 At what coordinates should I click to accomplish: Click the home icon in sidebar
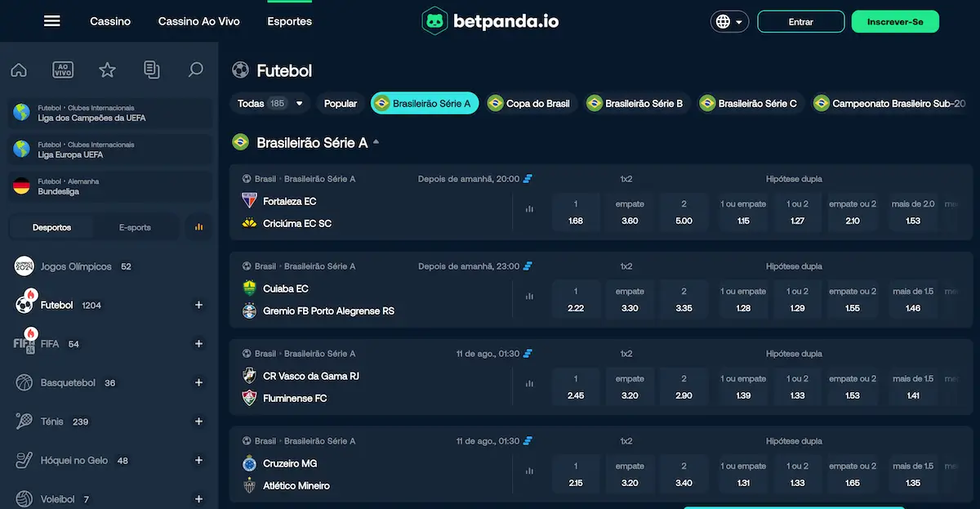click(x=18, y=69)
